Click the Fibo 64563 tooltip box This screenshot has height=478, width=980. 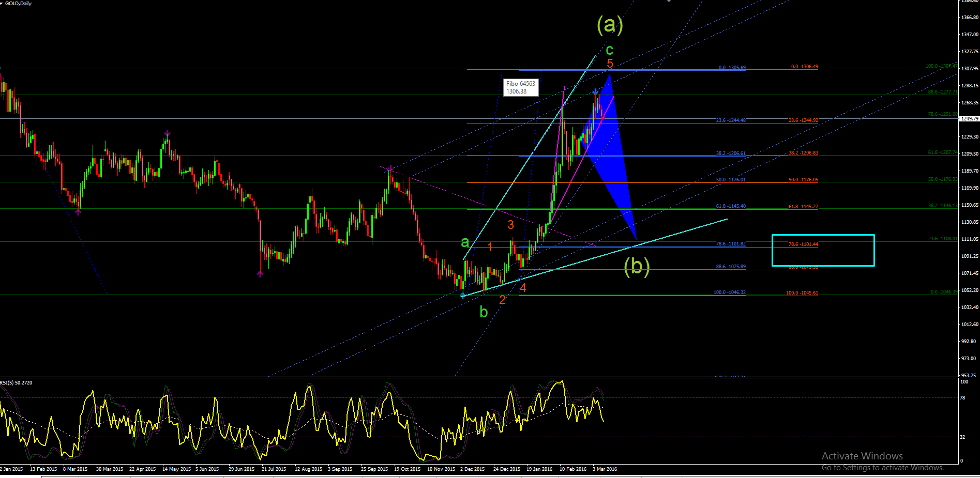[521, 87]
